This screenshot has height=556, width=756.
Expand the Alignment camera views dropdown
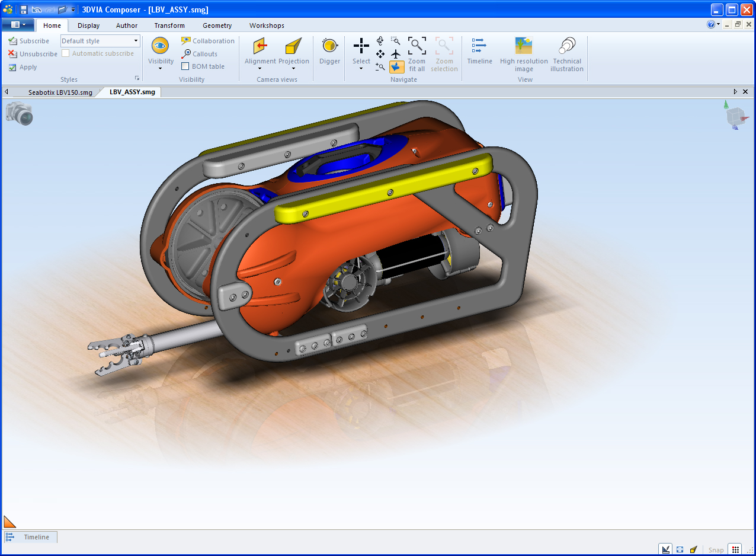(x=260, y=69)
